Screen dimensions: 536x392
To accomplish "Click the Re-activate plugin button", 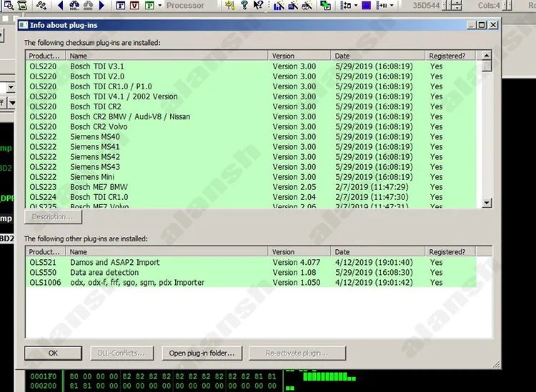I will (297, 353).
